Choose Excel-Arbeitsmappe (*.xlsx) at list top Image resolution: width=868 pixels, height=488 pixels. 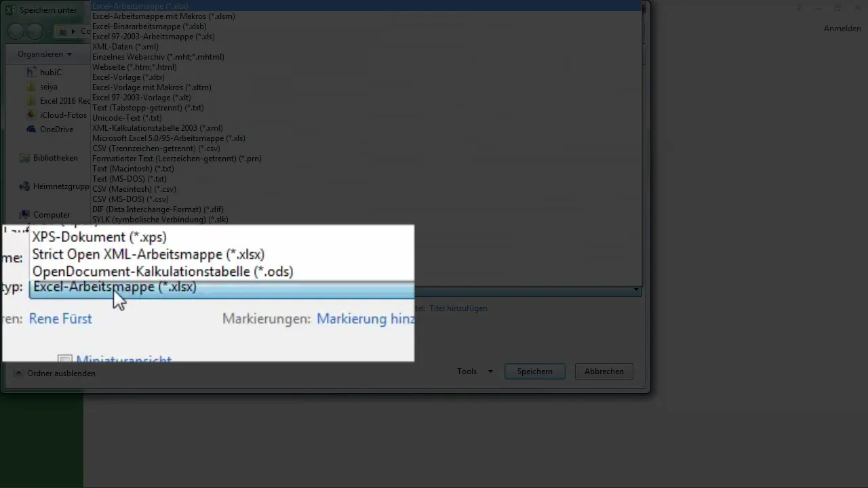pos(366,6)
